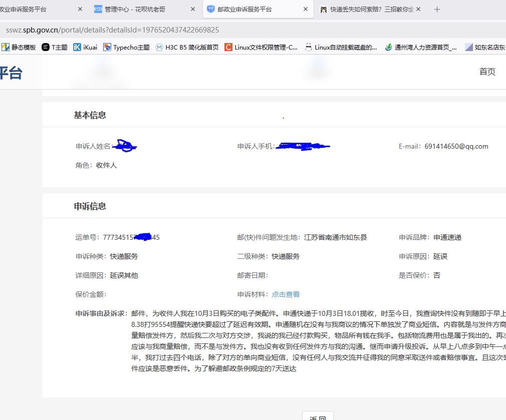Close the active 邮政业申诉服务平台 tab
The image size is (506, 420).
point(306,9)
